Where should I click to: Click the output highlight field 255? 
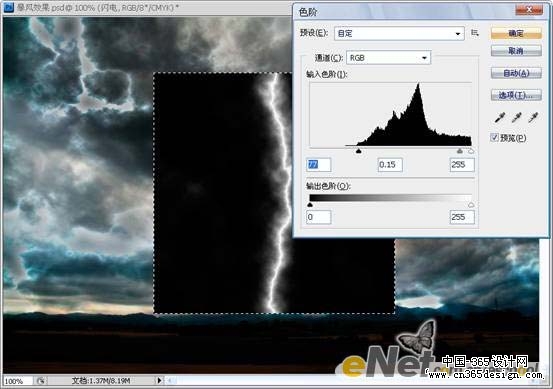[x=462, y=217]
